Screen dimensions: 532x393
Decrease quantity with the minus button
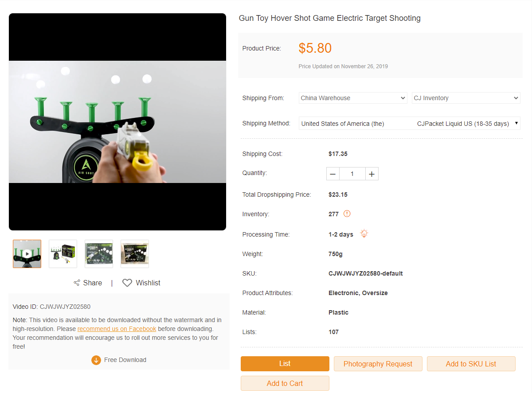333,174
